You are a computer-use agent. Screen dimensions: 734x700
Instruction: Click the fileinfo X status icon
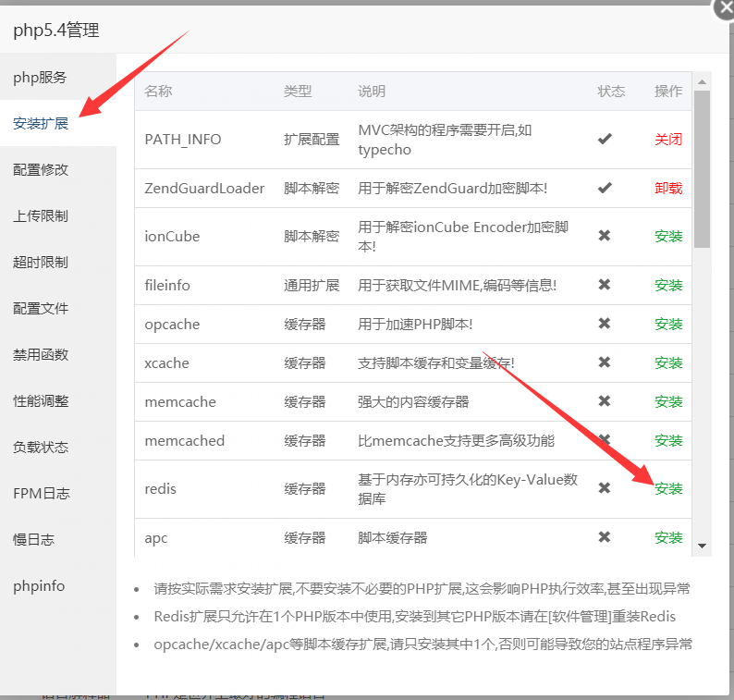(x=605, y=284)
